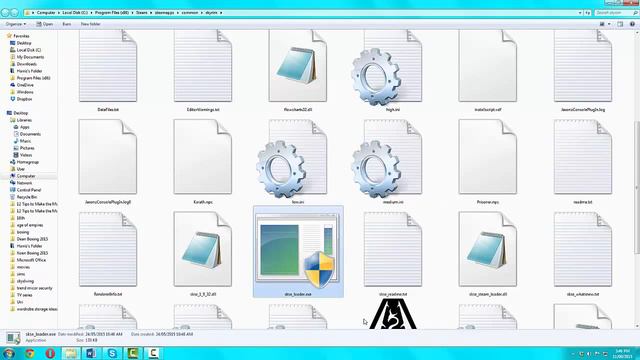Click the Open toolbar button
This screenshot has width=640, height=360.
[44, 24]
